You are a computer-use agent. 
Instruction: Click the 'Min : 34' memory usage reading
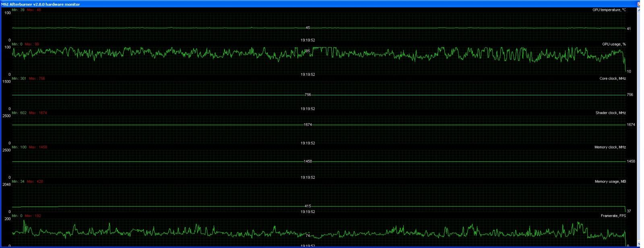pos(18,182)
